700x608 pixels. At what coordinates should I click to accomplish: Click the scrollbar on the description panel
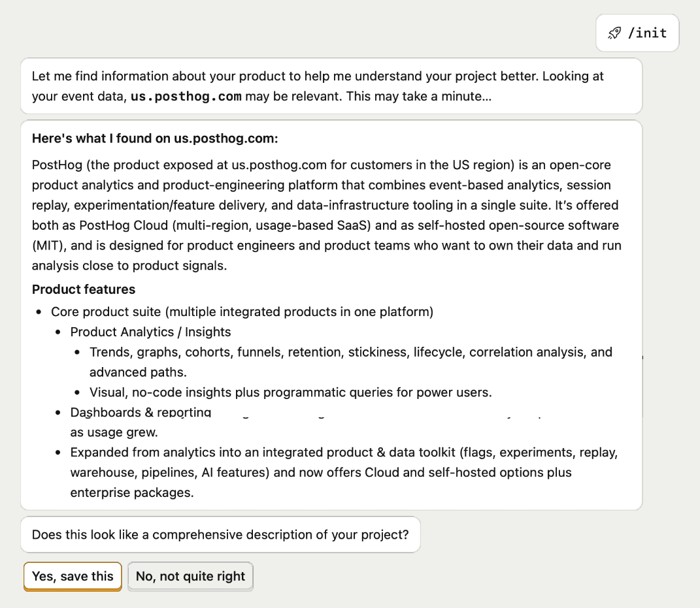[x=642, y=385]
